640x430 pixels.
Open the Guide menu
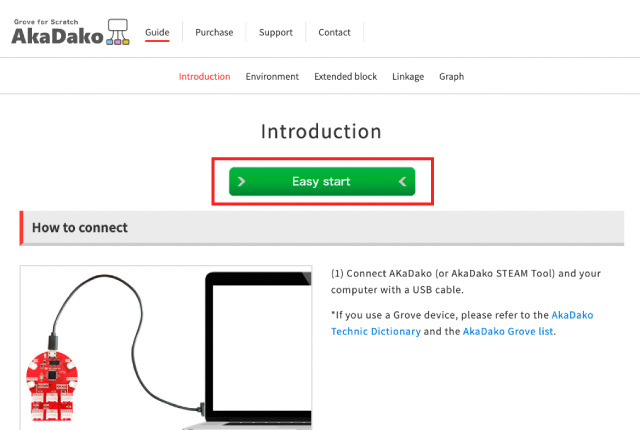pos(157,32)
